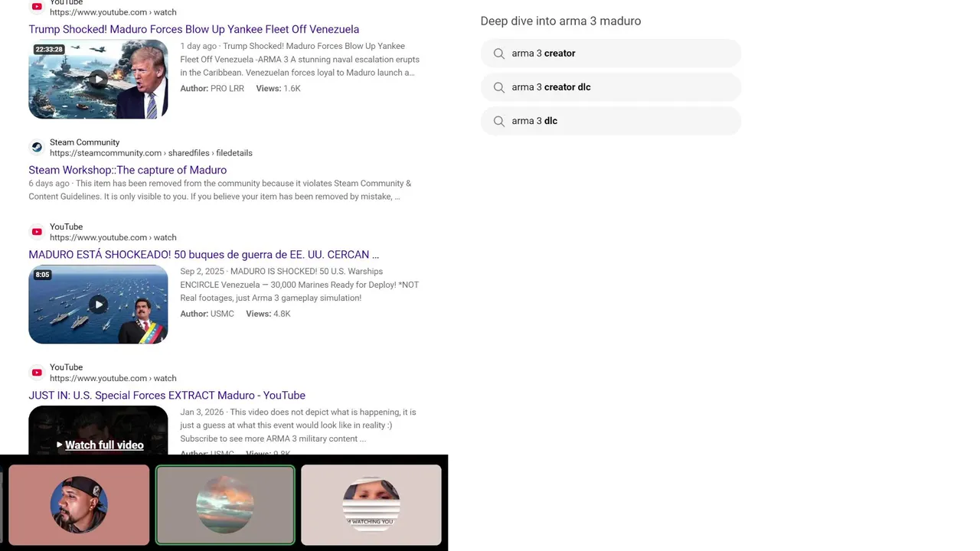Click the YouTube favicon above the JUST IN result
This screenshot has width=980, height=551.
[37, 373]
